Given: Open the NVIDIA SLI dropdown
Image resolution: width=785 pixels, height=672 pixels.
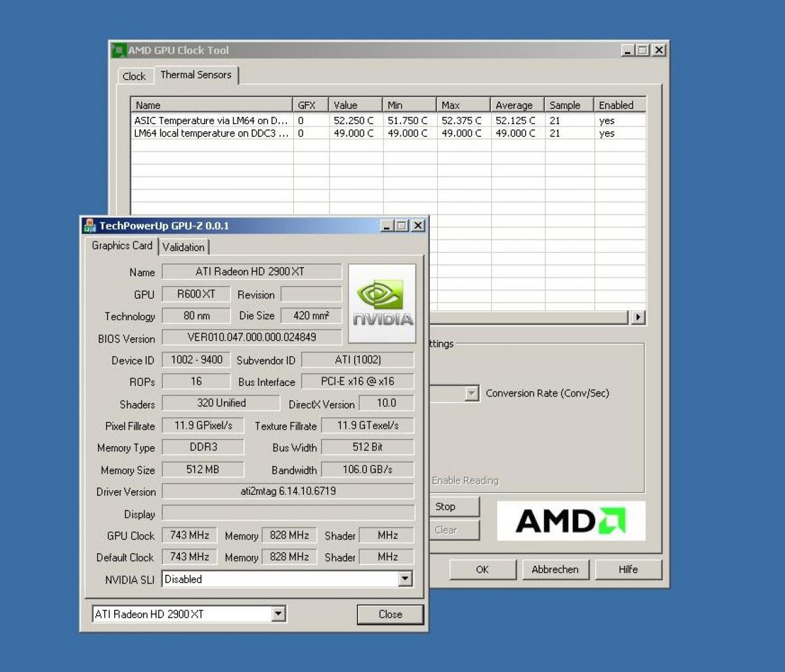Looking at the screenshot, I should [x=406, y=579].
